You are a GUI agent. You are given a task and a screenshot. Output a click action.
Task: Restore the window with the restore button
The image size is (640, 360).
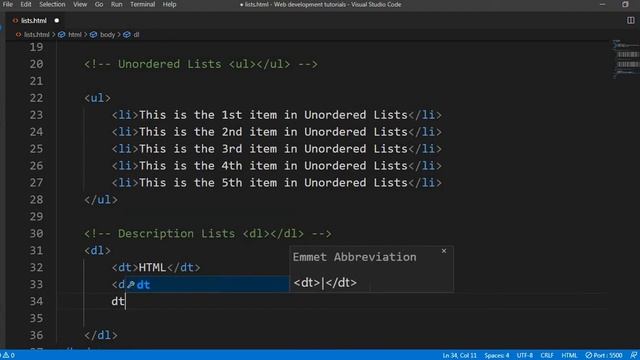point(625,4)
